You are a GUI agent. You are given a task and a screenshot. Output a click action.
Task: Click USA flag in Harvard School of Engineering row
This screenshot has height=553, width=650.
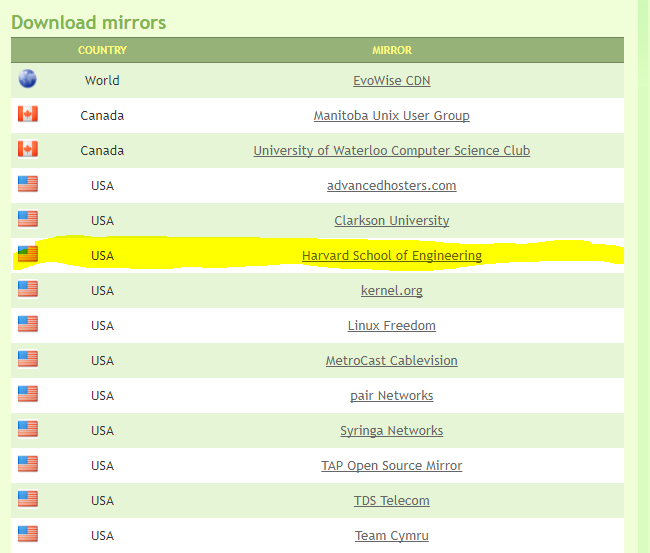tap(28, 254)
